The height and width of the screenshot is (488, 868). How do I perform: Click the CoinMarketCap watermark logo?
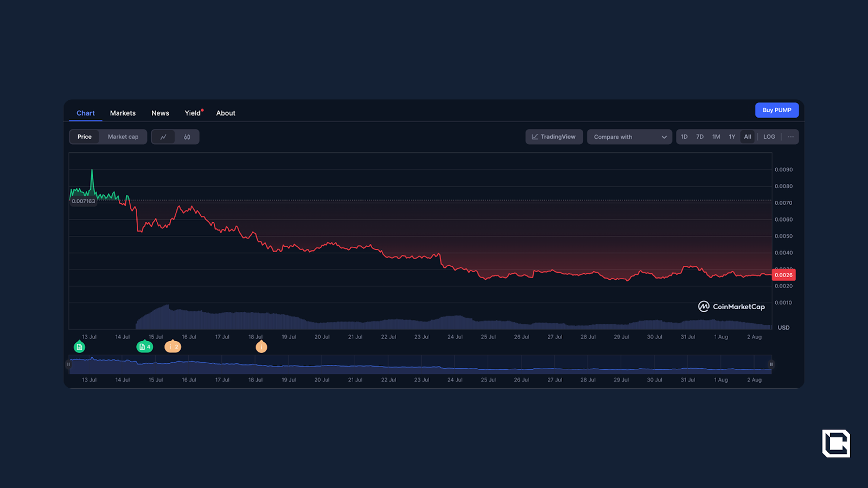pyautogui.click(x=731, y=307)
